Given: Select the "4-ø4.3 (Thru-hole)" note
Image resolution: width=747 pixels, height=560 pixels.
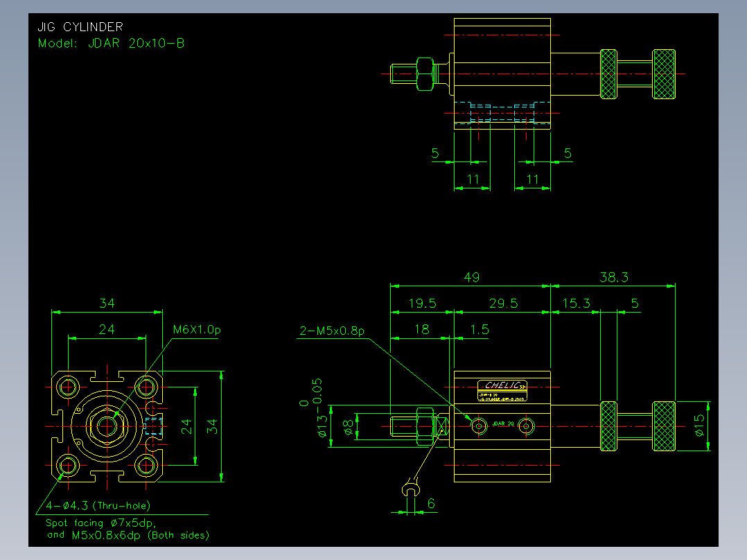Looking at the screenshot, I should [98, 505].
